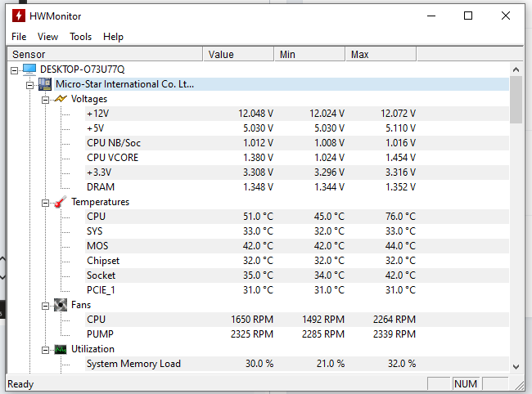The height and width of the screenshot is (394, 532).
Task: Click the Ready status bar text
Action: [20, 384]
